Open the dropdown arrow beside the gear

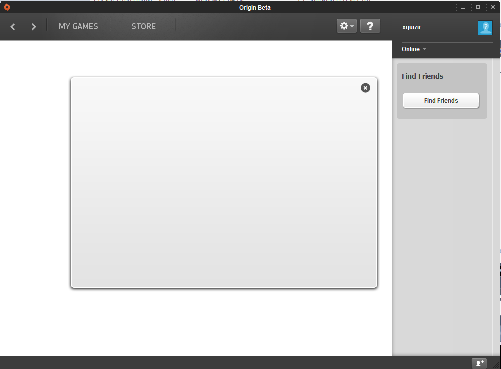coord(352,26)
